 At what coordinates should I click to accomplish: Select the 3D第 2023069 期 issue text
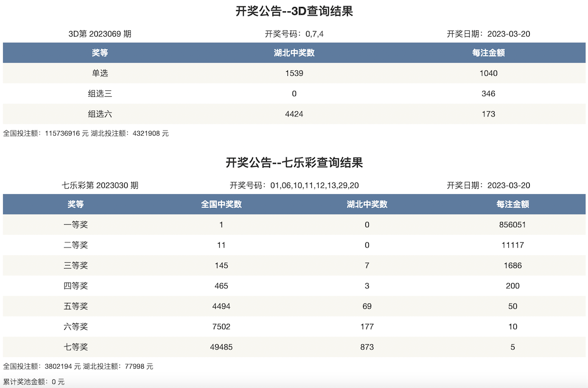(100, 34)
